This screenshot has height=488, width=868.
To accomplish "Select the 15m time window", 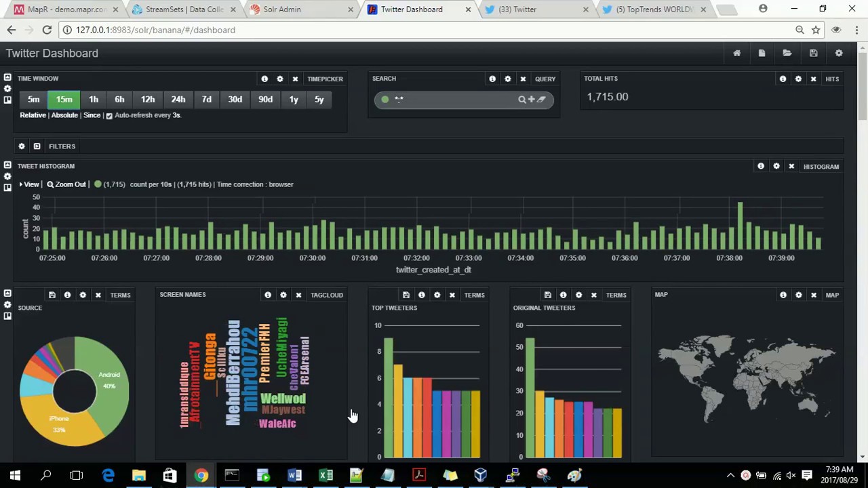I will [64, 100].
